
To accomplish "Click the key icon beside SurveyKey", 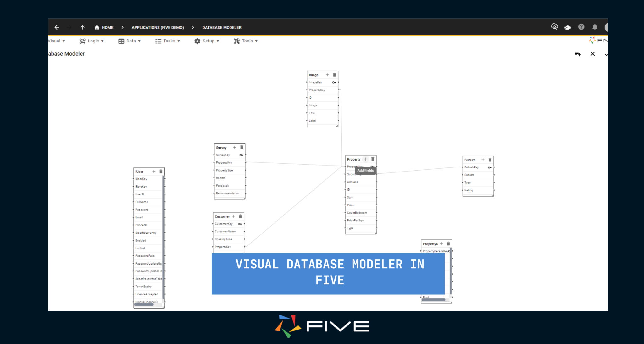I will tap(241, 155).
